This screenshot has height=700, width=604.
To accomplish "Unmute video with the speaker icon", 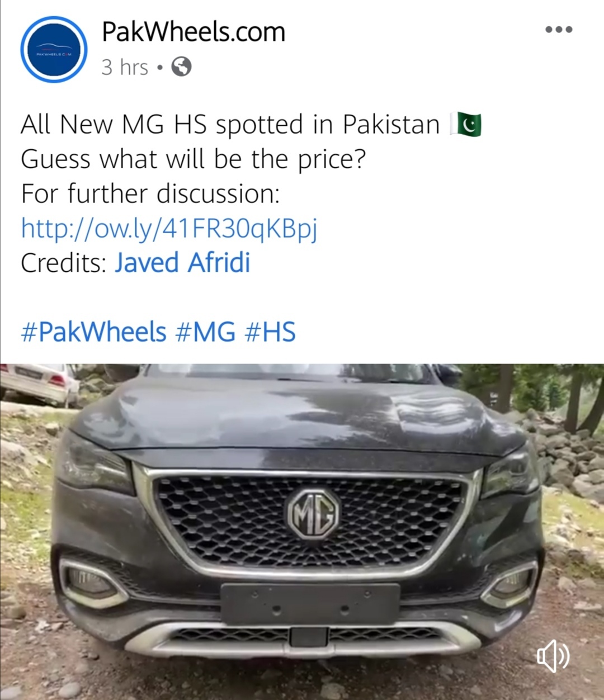I will tap(553, 656).
